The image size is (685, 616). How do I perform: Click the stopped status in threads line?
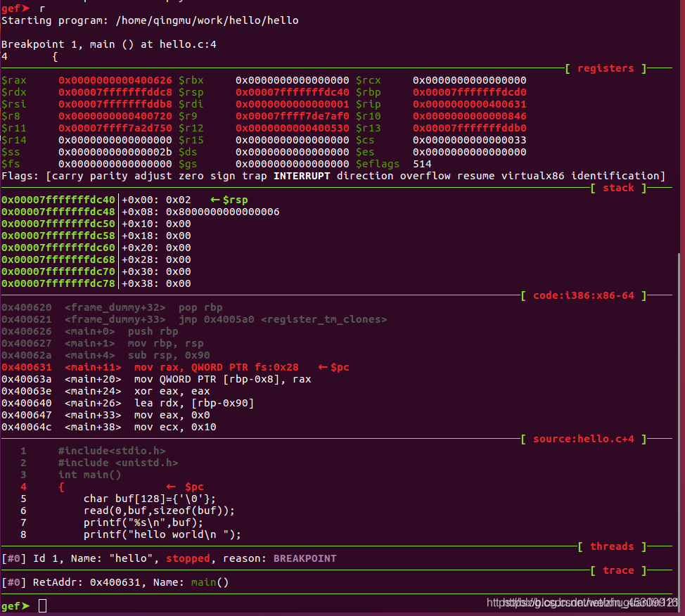click(188, 559)
